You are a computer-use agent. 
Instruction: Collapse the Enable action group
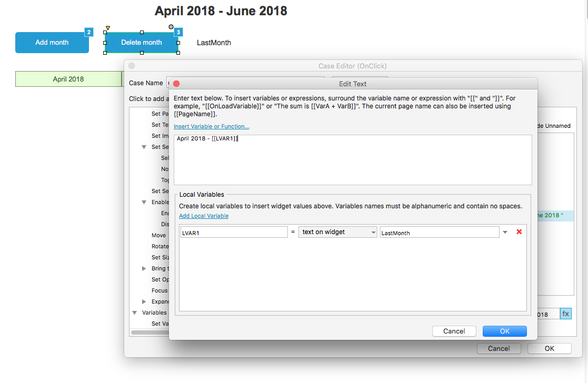[144, 202]
